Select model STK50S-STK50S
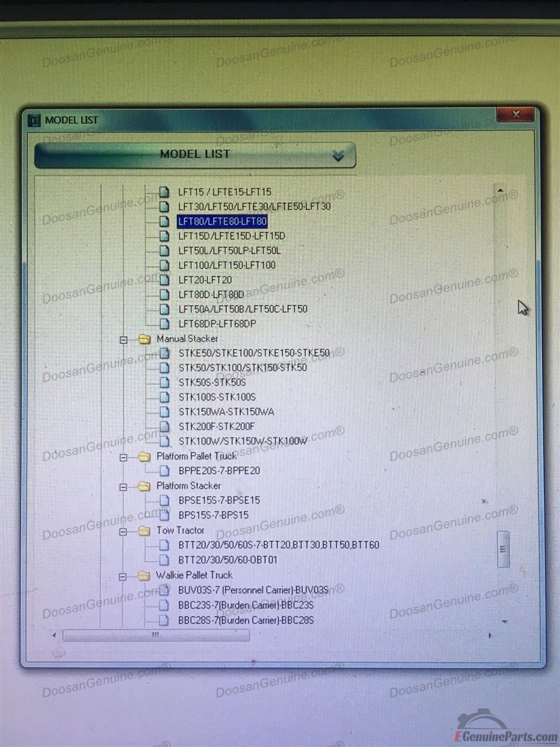Image resolution: width=560 pixels, height=747 pixels. click(x=211, y=382)
